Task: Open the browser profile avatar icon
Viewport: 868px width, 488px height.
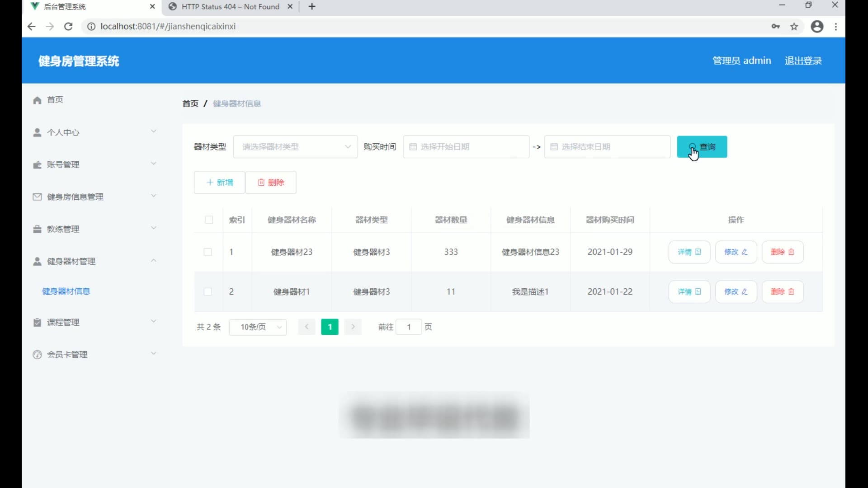Action: pyautogui.click(x=816, y=27)
